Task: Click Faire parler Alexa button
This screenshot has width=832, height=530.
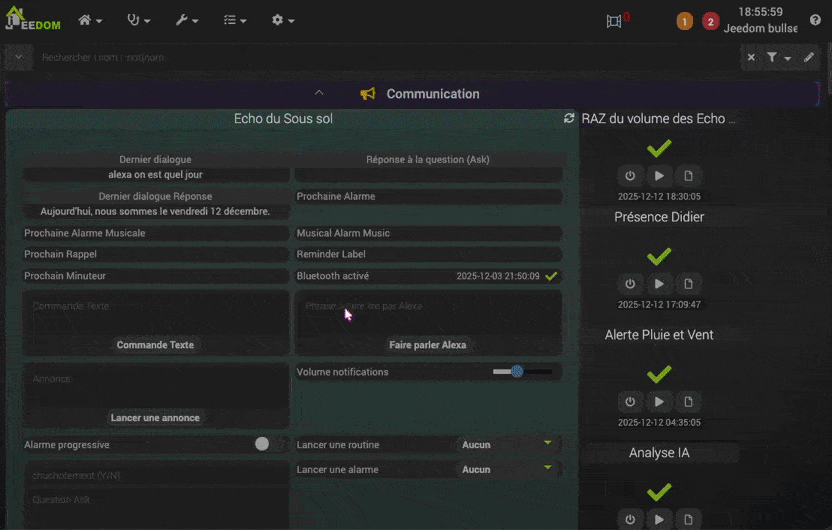Action: click(428, 345)
